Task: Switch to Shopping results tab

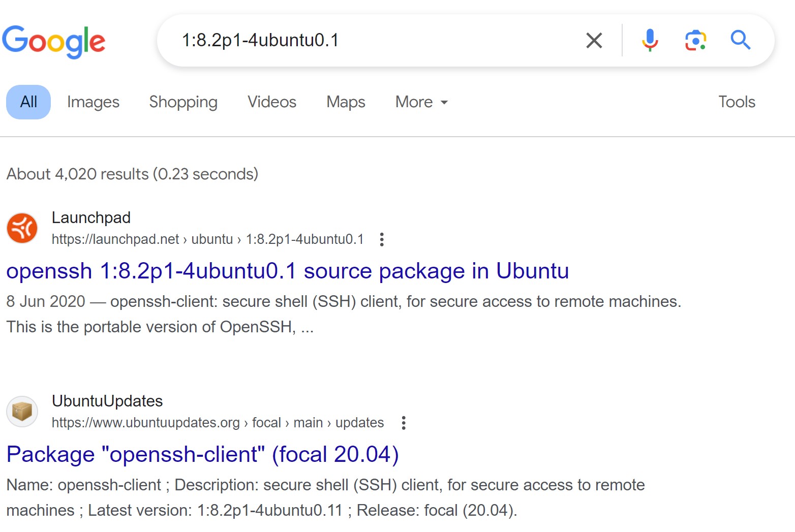Action: [x=183, y=102]
